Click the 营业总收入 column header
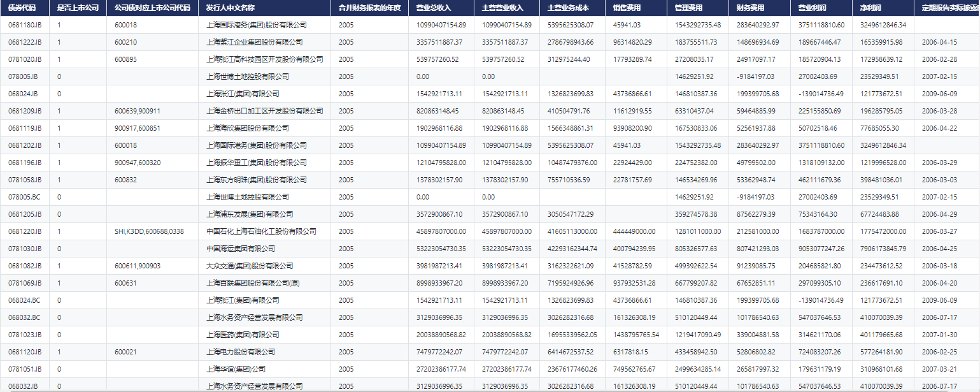The image size is (980, 392). pos(441,8)
